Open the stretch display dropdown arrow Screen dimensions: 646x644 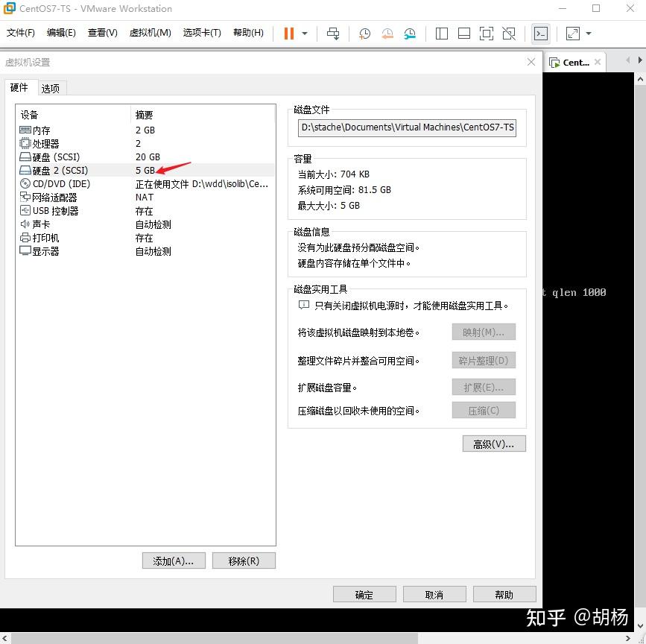(589, 34)
